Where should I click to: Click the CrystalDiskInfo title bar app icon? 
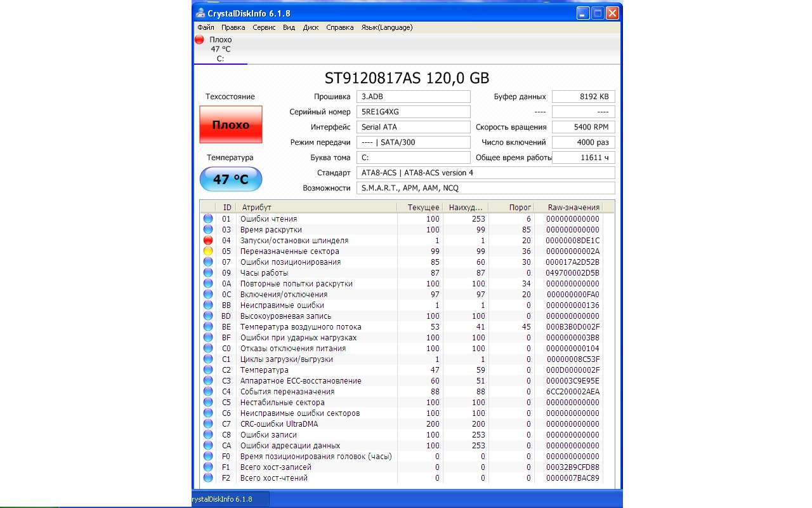pyautogui.click(x=200, y=13)
